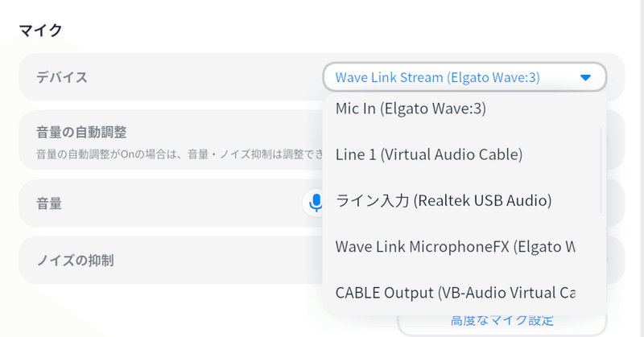644x337 pixels.
Task: Choose Line 1 (Virtual Audio Cable)
Action: point(429,154)
